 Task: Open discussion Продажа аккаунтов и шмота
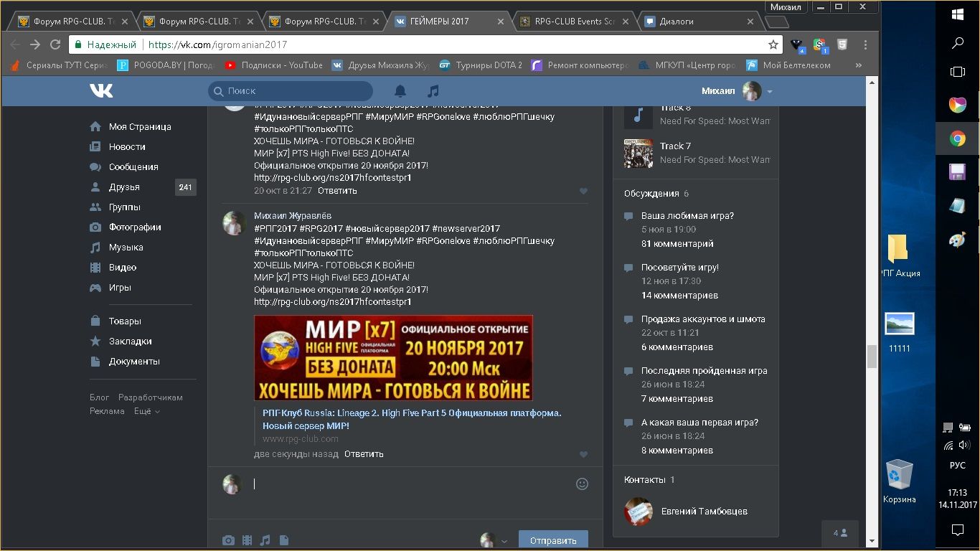pyautogui.click(x=703, y=319)
